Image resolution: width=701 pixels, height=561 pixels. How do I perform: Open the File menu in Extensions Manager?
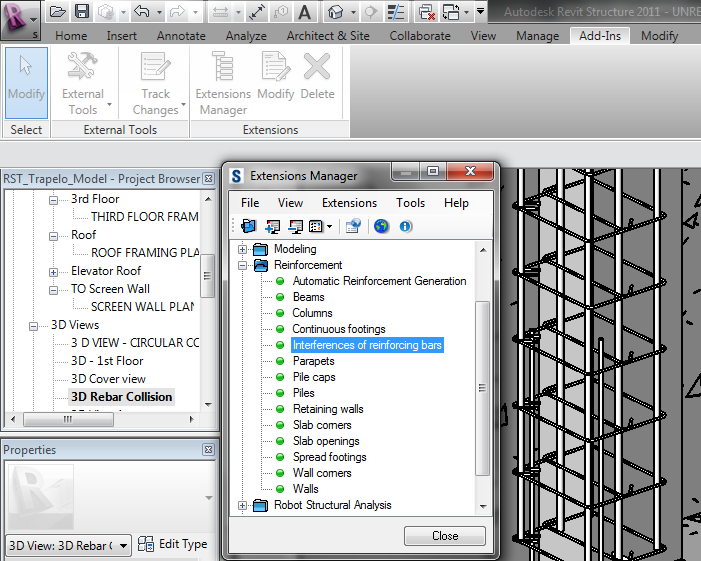250,203
